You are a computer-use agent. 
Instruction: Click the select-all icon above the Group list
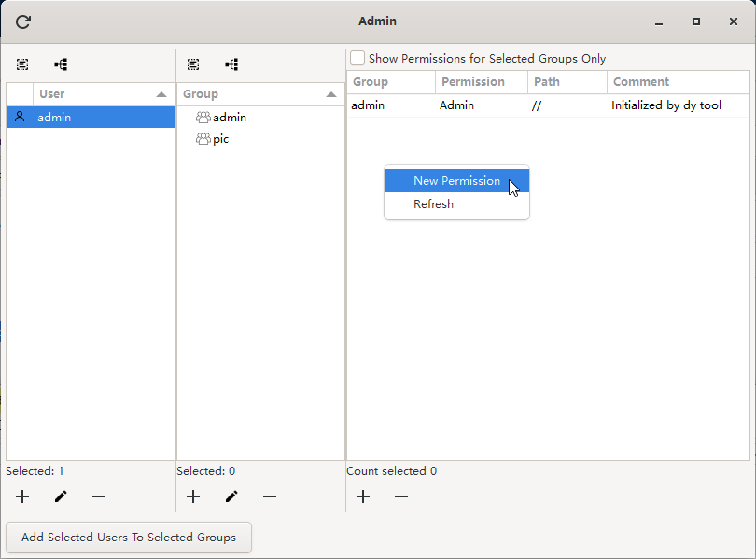click(x=193, y=64)
